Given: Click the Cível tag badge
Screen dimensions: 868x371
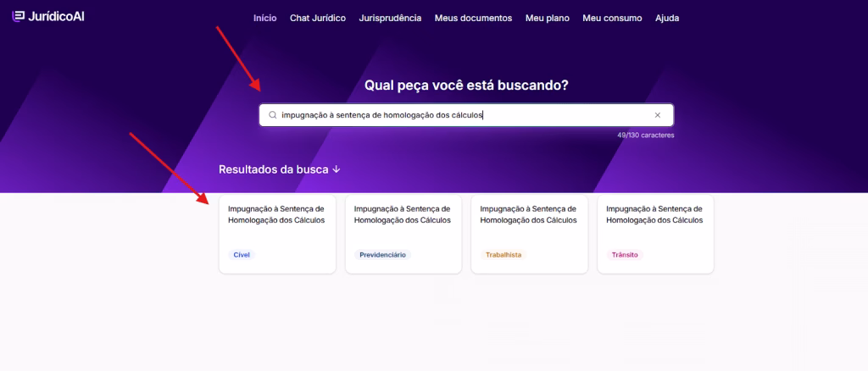Looking at the screenshot, I should point(242,255).
